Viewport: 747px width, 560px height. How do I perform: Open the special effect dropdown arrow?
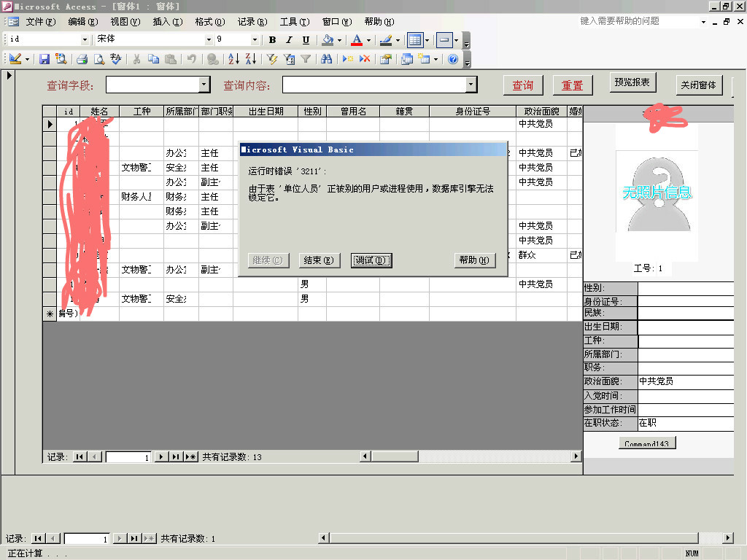point(456,40)
